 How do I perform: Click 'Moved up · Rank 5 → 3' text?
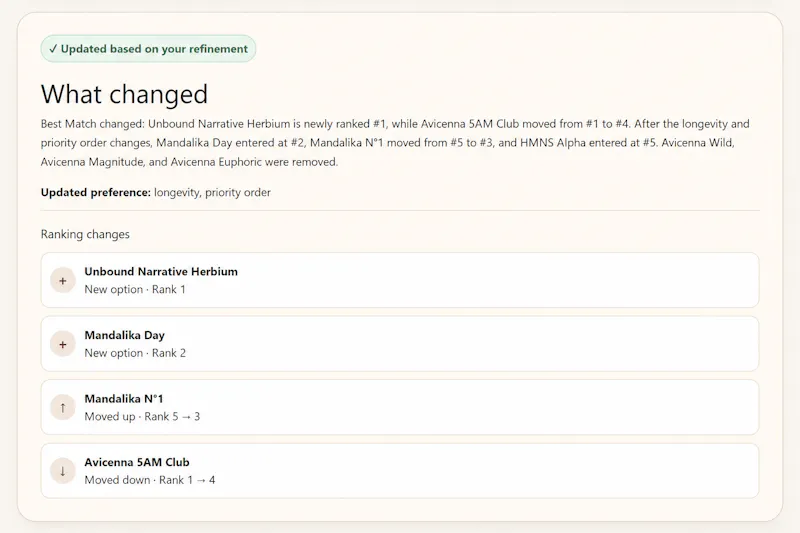coord(142,417)
